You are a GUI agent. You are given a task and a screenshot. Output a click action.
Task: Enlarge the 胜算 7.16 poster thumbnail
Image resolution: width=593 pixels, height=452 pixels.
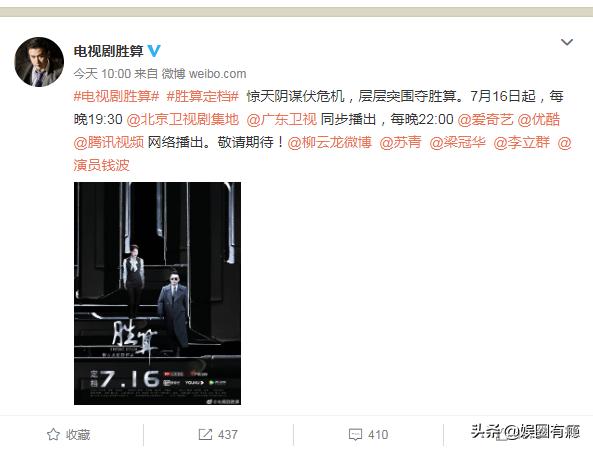157,294
